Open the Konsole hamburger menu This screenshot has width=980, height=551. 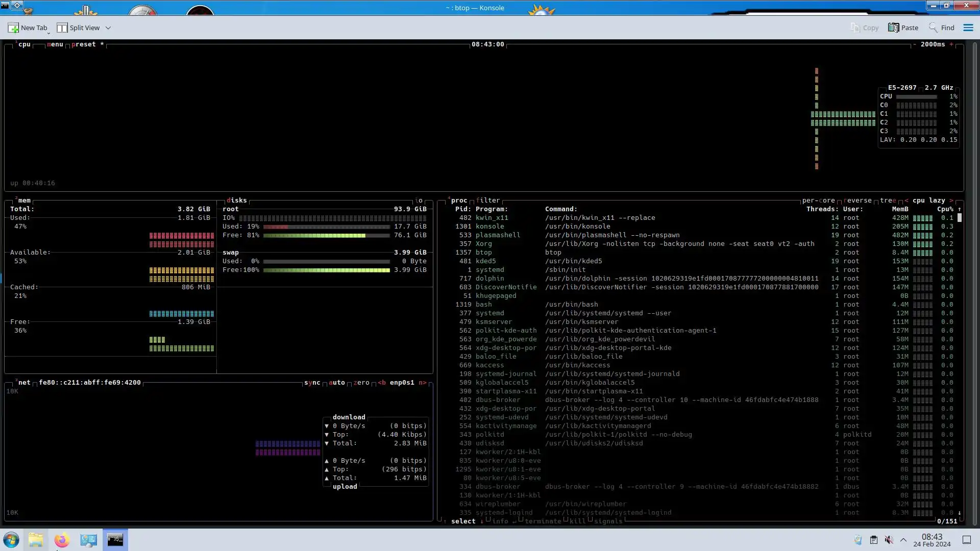968,28
